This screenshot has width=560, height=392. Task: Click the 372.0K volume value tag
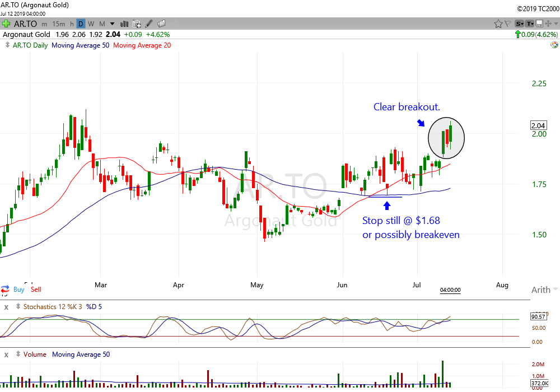[x=539, y=383]
